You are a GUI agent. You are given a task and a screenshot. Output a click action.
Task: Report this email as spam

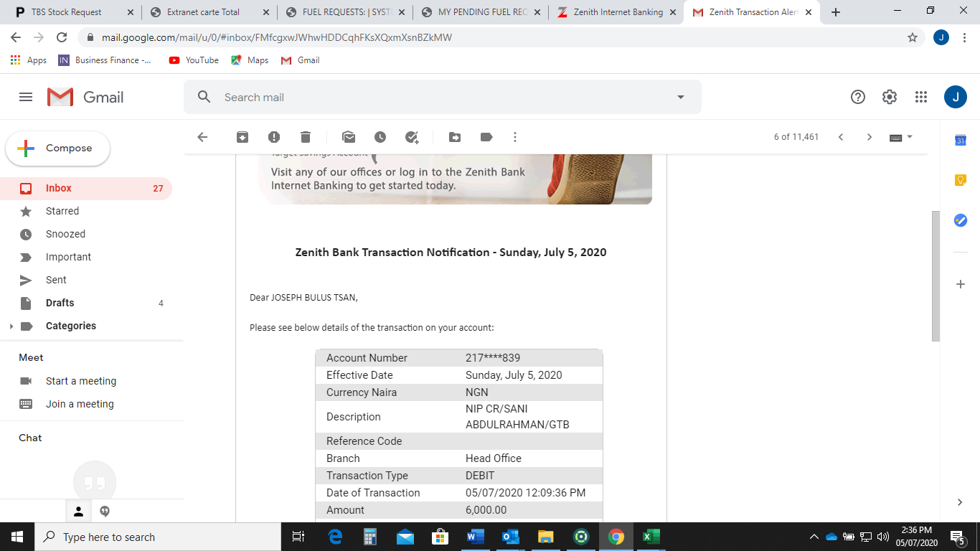274,137
